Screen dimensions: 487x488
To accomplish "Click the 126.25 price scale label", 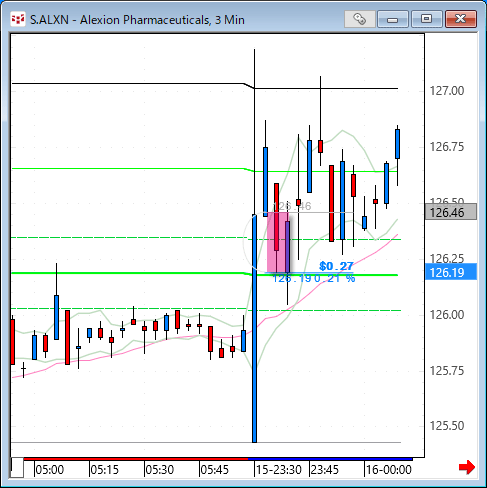I will point(447,258).
